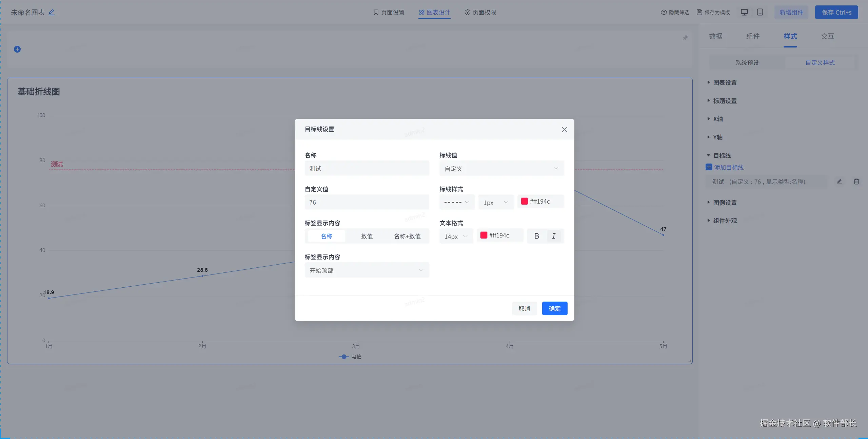The width and height of the screenshot is (868, 439).
Task: Click the blue plus icon in the filter bar
Action: [17, 49]
